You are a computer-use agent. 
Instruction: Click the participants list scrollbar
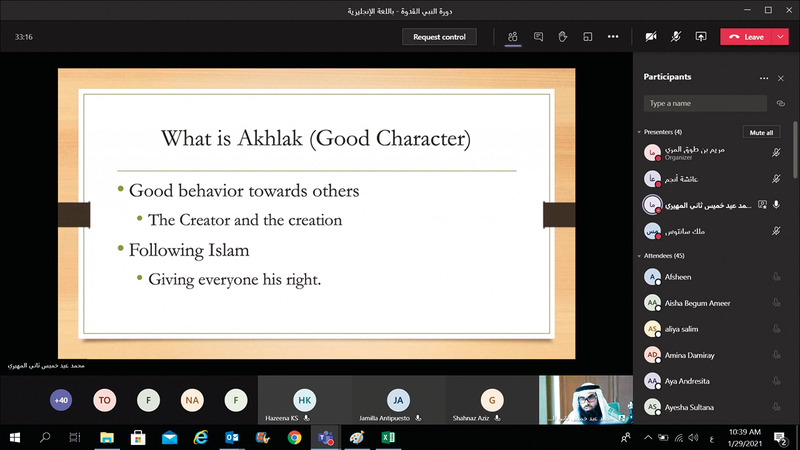[x=795, y=150]
